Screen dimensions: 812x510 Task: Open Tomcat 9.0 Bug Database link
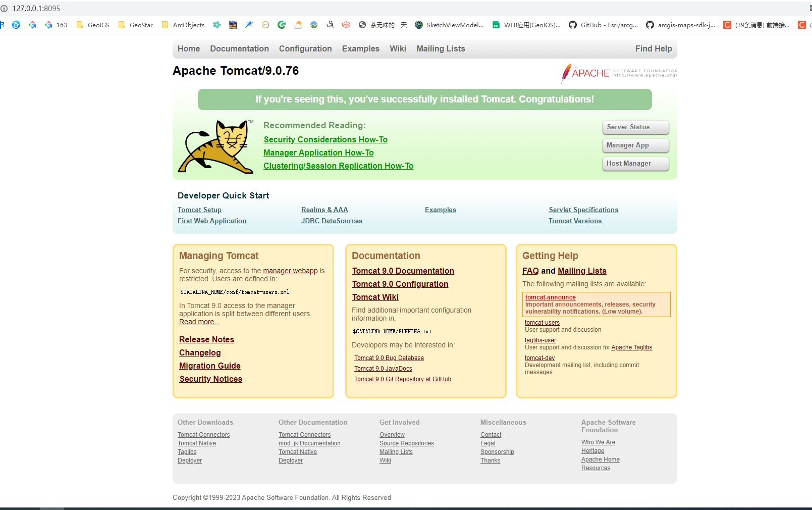[x=389, y=358]
